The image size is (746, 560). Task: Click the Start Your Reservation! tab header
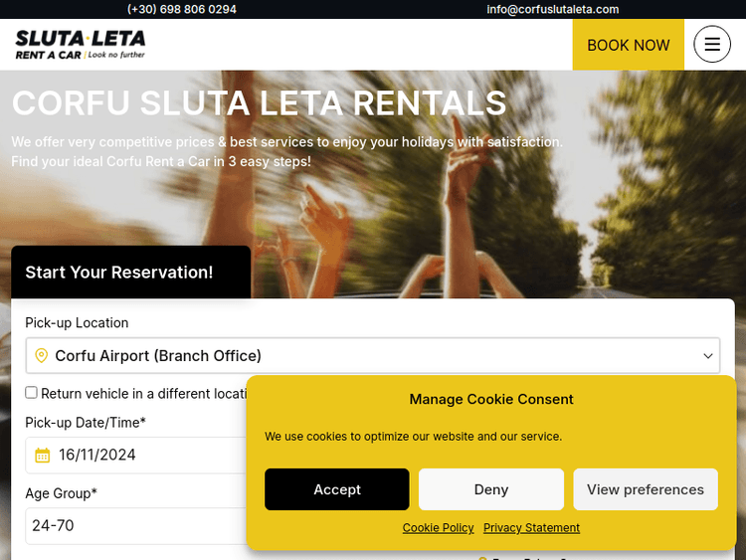[x=119, y=273]
